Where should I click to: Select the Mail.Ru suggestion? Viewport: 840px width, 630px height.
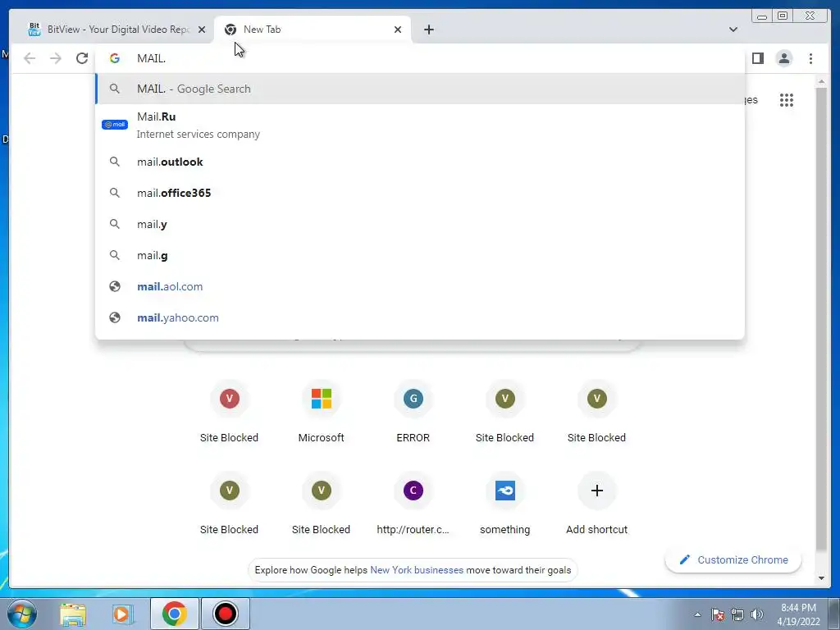coord(420,125)
